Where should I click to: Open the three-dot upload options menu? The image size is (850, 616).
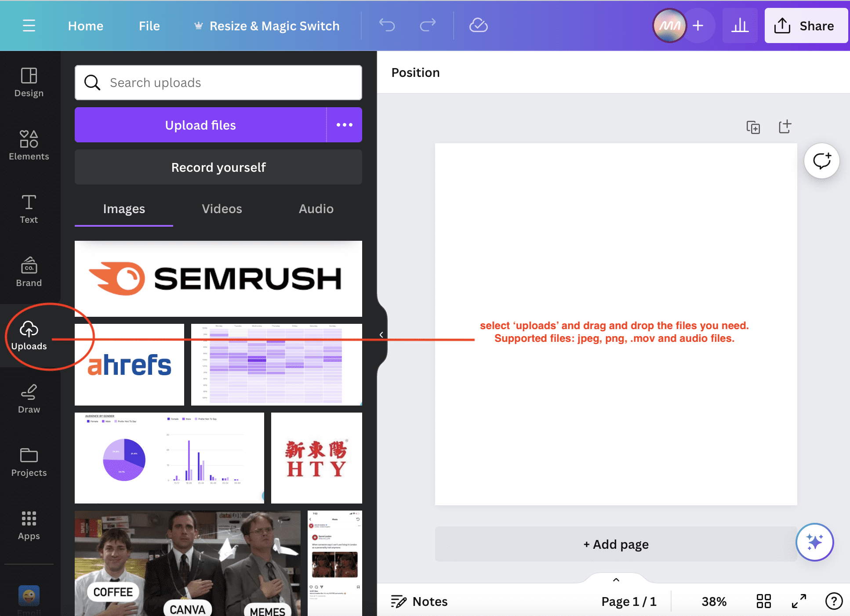(x=344, y=125)
